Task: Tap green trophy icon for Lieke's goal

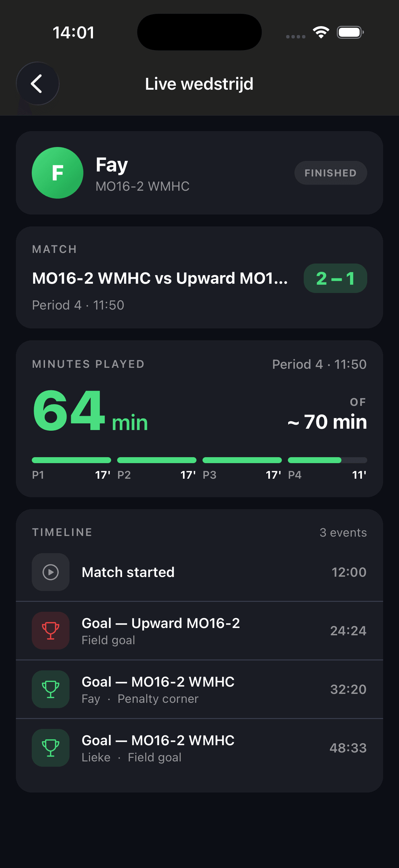Action: click(51, 748)
